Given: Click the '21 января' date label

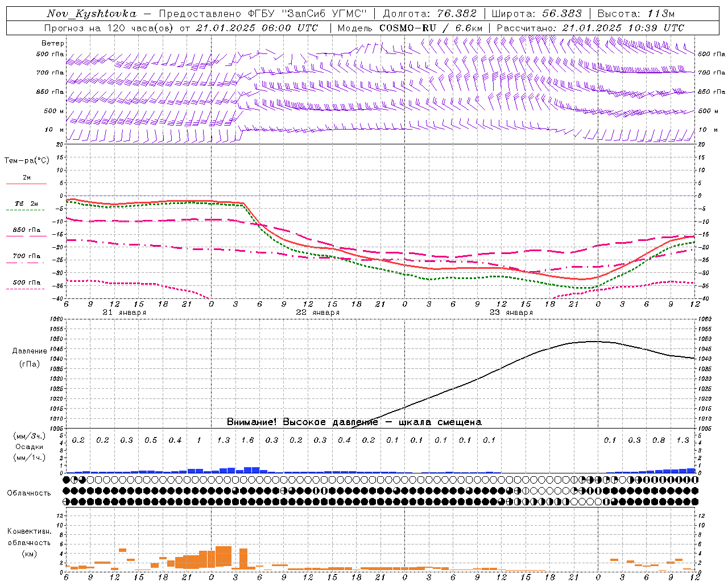Looking at the screenshot, I should point(124,313).
